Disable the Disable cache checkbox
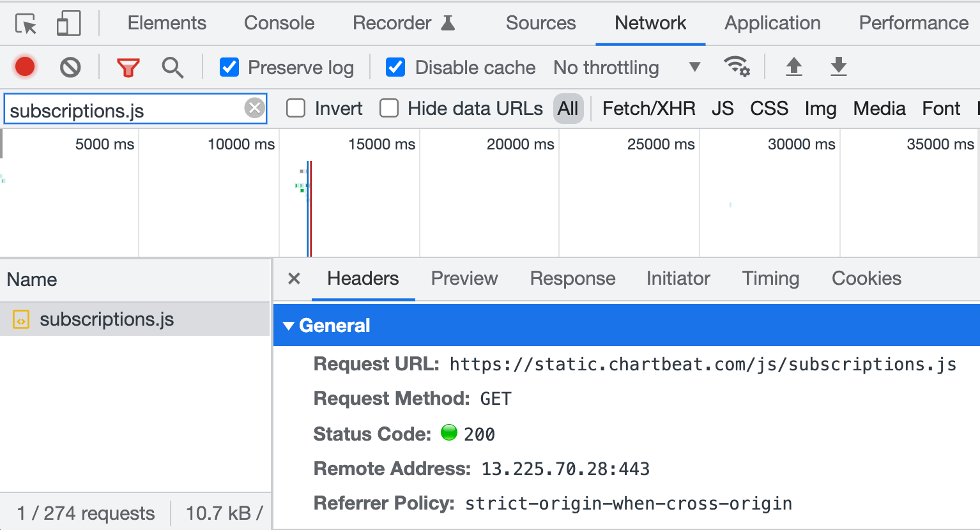This screenshot has width=980, height=530. click(x=395, y=67)
